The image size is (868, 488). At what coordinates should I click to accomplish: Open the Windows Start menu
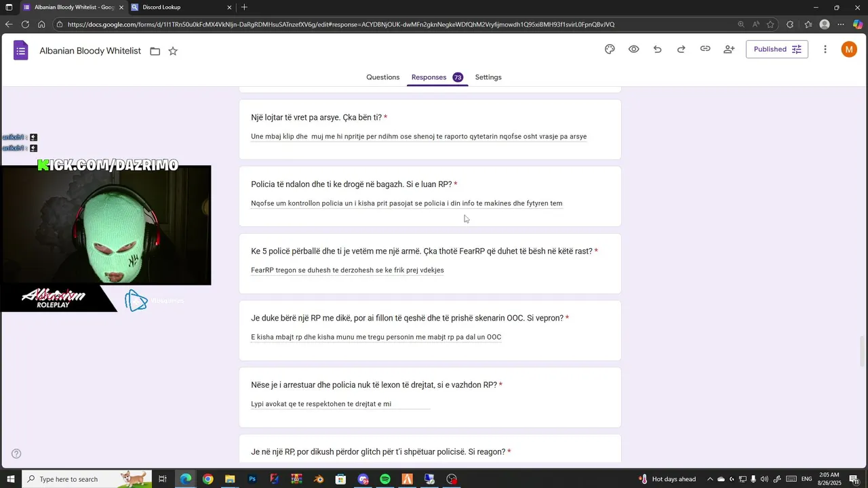(x=10, y=479)
